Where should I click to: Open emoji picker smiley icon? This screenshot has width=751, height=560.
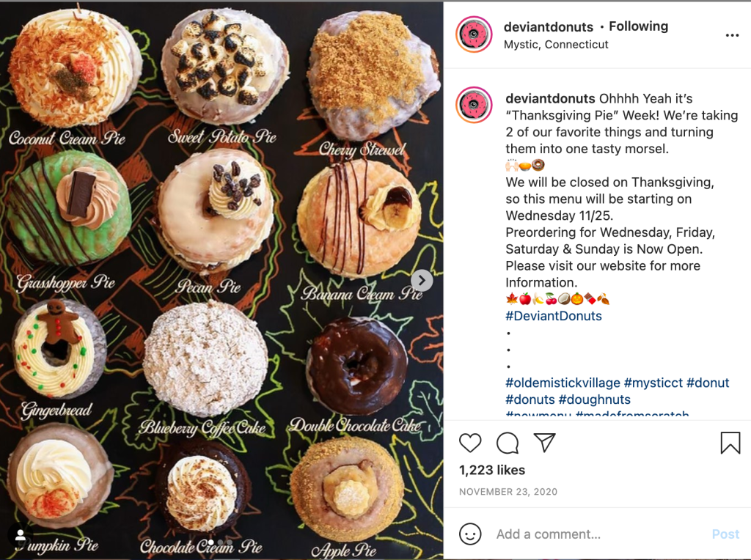470,533
